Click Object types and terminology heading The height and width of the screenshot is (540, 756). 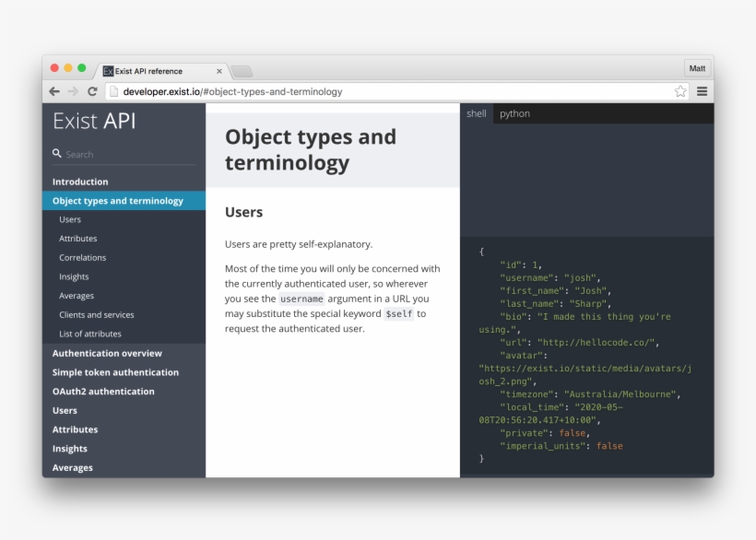(311, 149)
